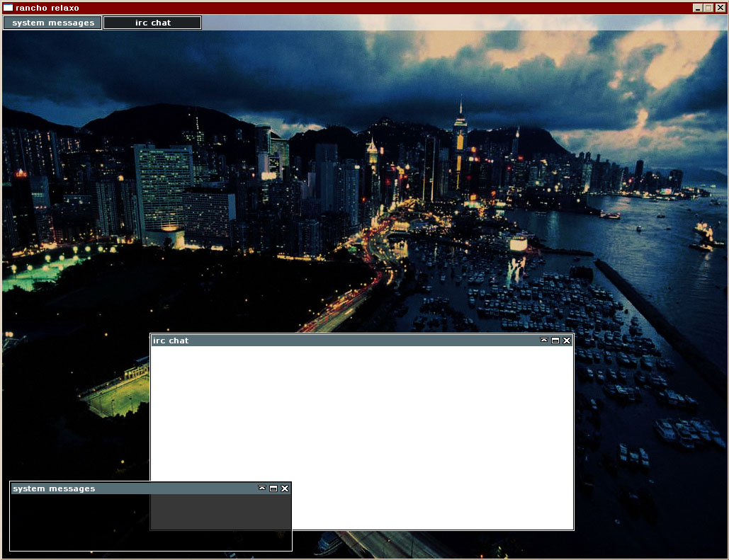This screenshot has height=560, width=729.
Task: Switch to the "irc chat" tab
Action: pos(152,23)
